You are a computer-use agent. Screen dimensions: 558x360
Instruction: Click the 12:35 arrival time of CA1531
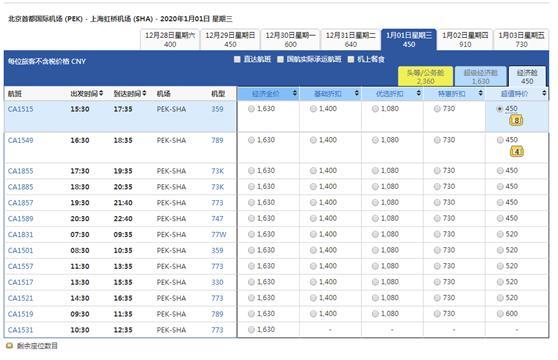pyautogui.click(x=123, y=330)
